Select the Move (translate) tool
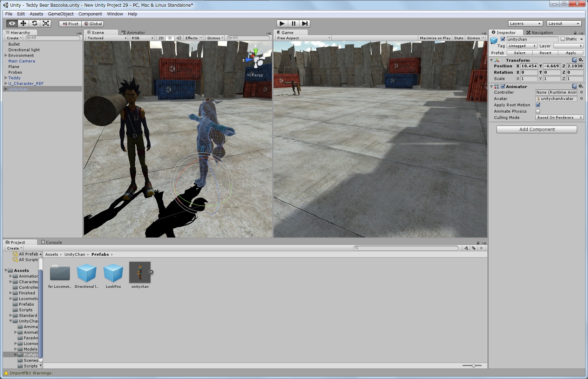 23,24
